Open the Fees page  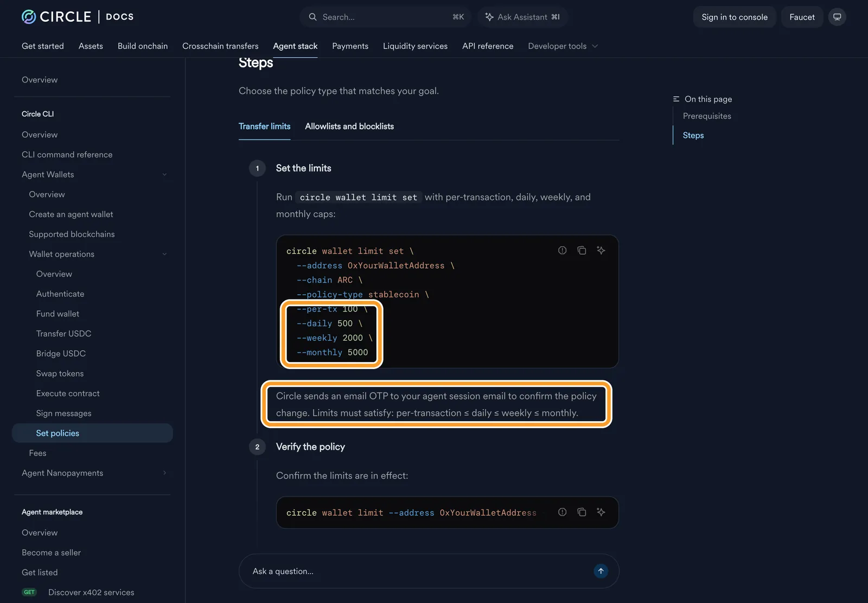(x=37, y=453)
